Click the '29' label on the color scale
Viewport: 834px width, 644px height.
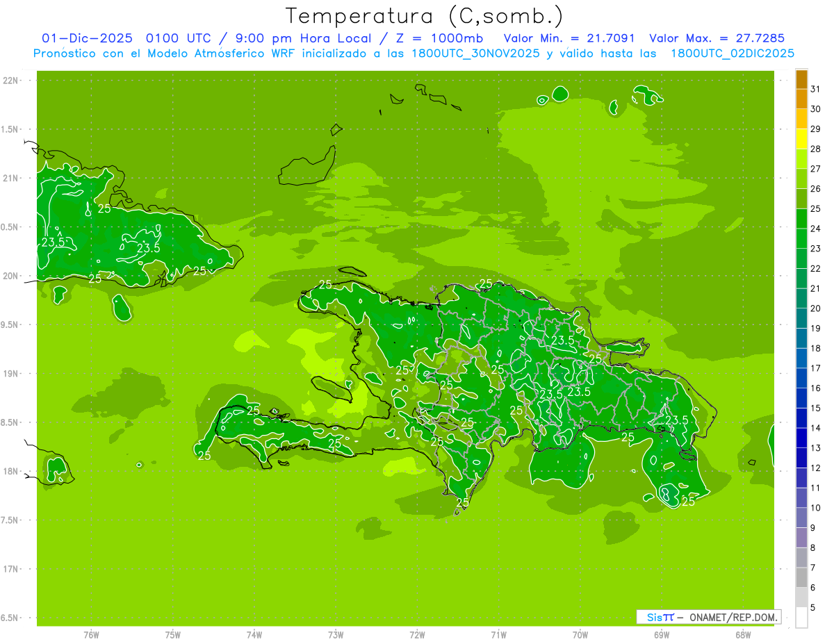(x=815, y=129)
